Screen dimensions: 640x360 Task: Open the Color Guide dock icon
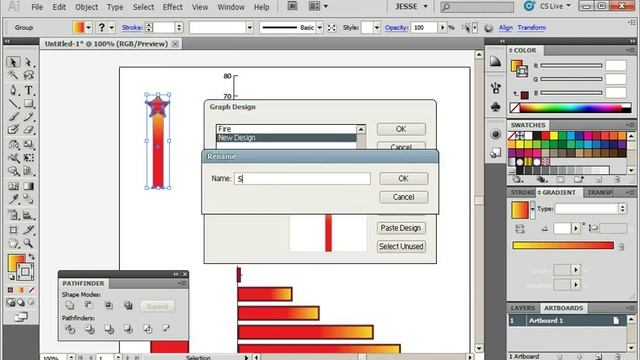point(496,62)
